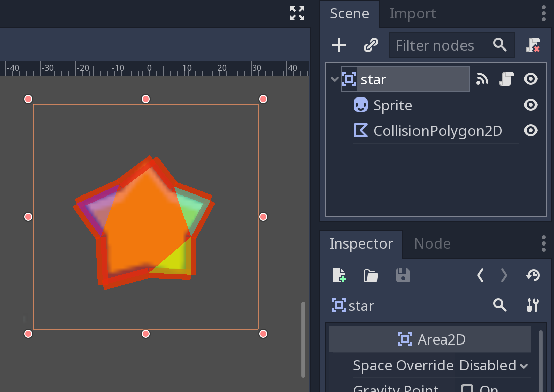Screen dimensions: 554x392
Task: Switch to the Scene tab
Action: point(349,14)
